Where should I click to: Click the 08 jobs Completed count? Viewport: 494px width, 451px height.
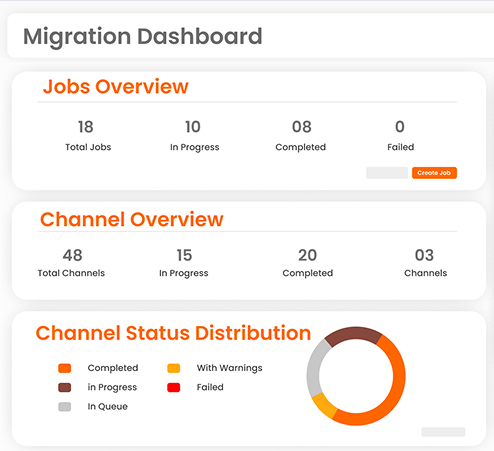click(x=302, y=127)
